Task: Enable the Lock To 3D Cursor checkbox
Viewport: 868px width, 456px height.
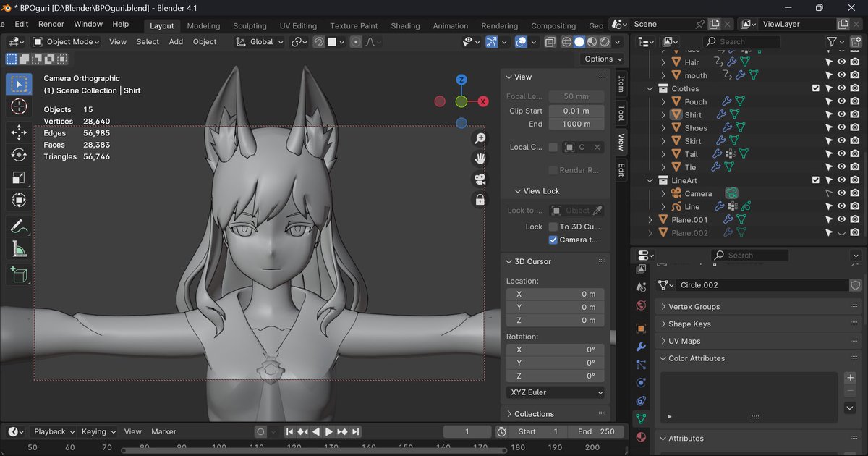Action: coord(553,227)
